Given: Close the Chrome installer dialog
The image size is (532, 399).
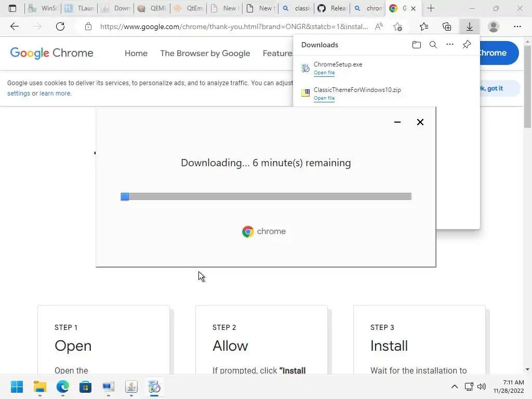Looking at the screenshot, I should pyautogui.click(x=420, y=122).
